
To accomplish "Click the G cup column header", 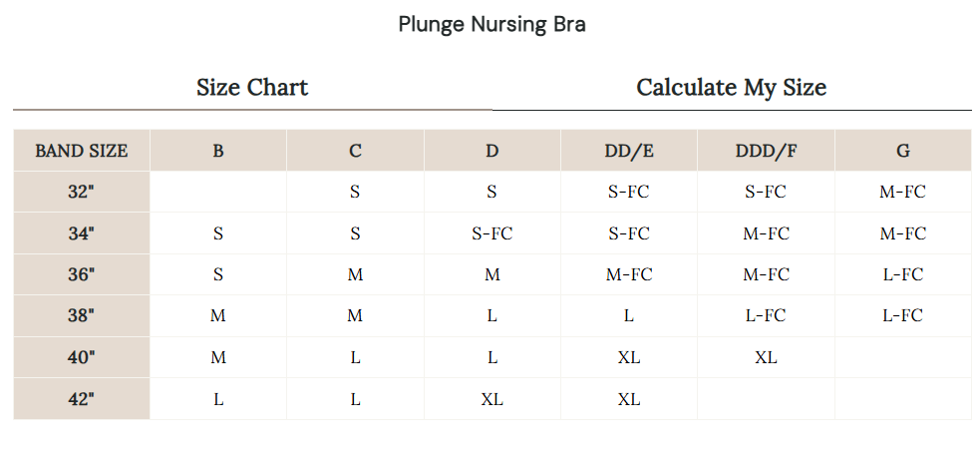I will tap(902, 152).
